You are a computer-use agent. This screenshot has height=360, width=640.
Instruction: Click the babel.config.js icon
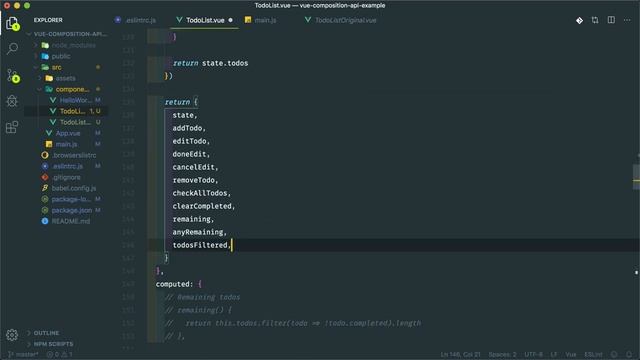(x=45, y=188)
